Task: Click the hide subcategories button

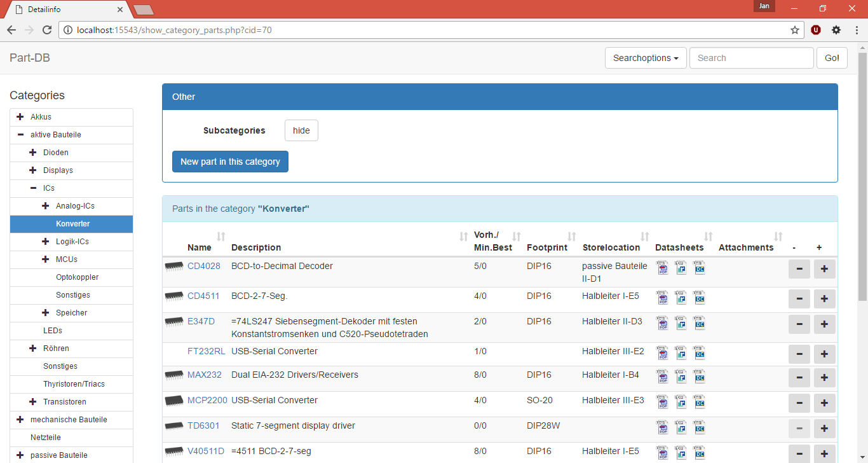Action: (301, 130)
